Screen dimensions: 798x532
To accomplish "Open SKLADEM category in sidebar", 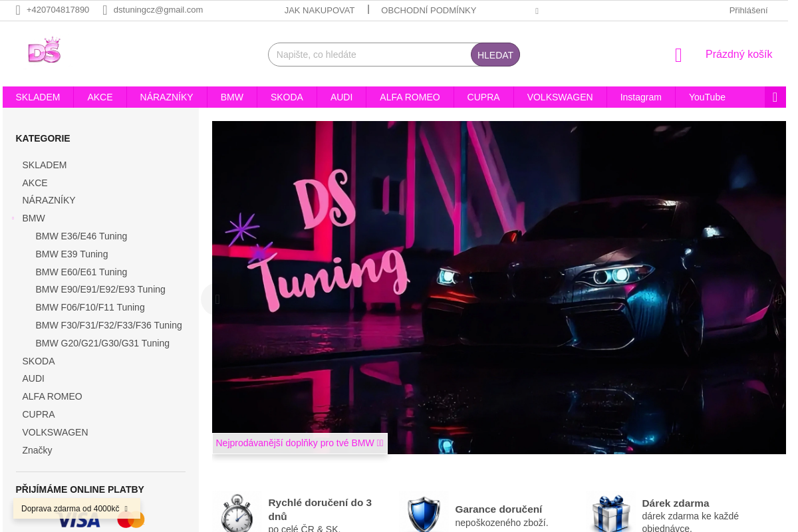I will pos(45,165).
